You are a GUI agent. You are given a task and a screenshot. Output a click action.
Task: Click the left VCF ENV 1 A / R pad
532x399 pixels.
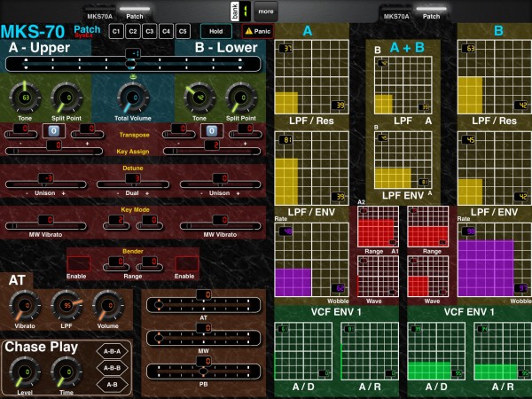(x=370, y=351)
